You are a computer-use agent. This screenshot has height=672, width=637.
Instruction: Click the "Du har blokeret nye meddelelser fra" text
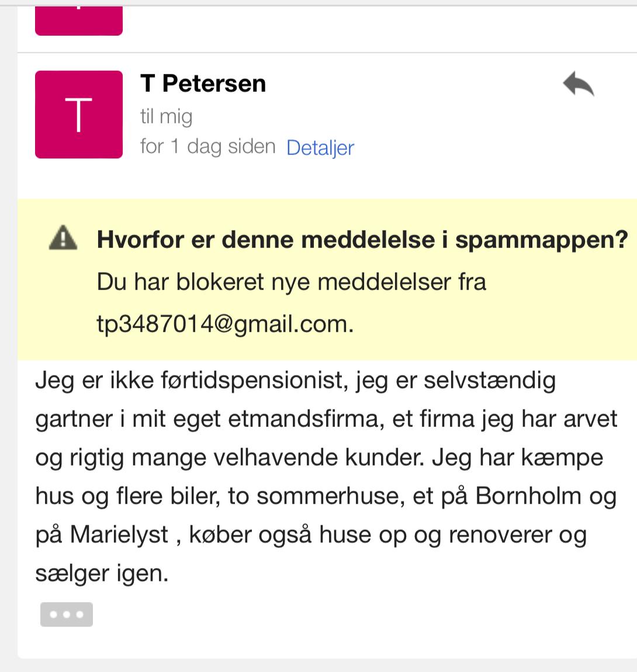coord(291,282)
